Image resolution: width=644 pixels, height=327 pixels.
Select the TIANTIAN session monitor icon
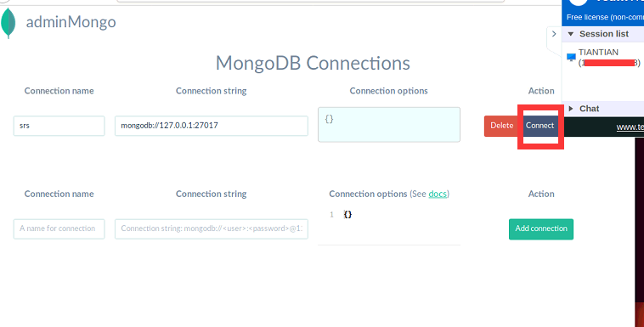(571, 57)
